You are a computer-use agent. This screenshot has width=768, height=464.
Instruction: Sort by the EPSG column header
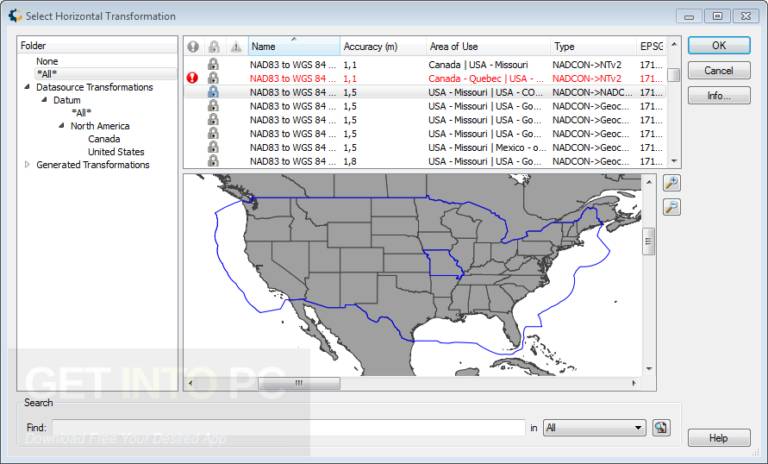click(x=651, y=46)
